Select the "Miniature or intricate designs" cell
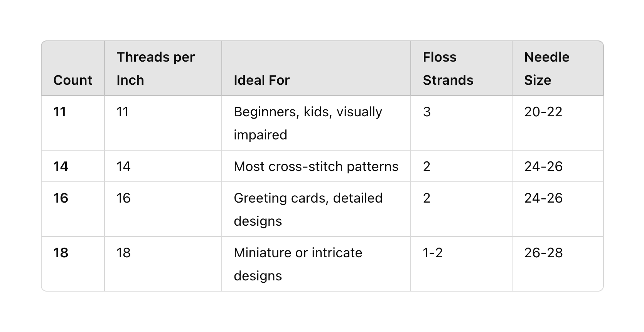Image resolution: width=644 pixels, height=332 pixels. pyautogui.click(x=298, y=264)
